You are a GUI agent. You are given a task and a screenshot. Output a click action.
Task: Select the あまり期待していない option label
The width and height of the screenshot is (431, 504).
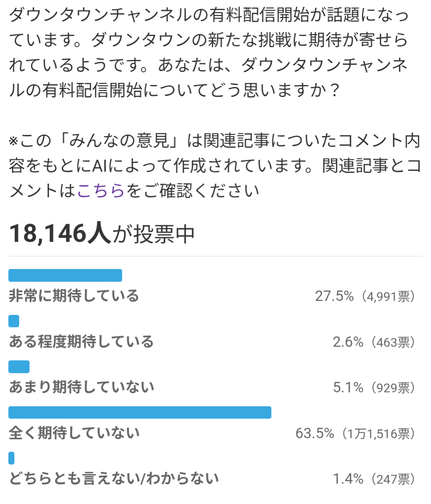81,387
